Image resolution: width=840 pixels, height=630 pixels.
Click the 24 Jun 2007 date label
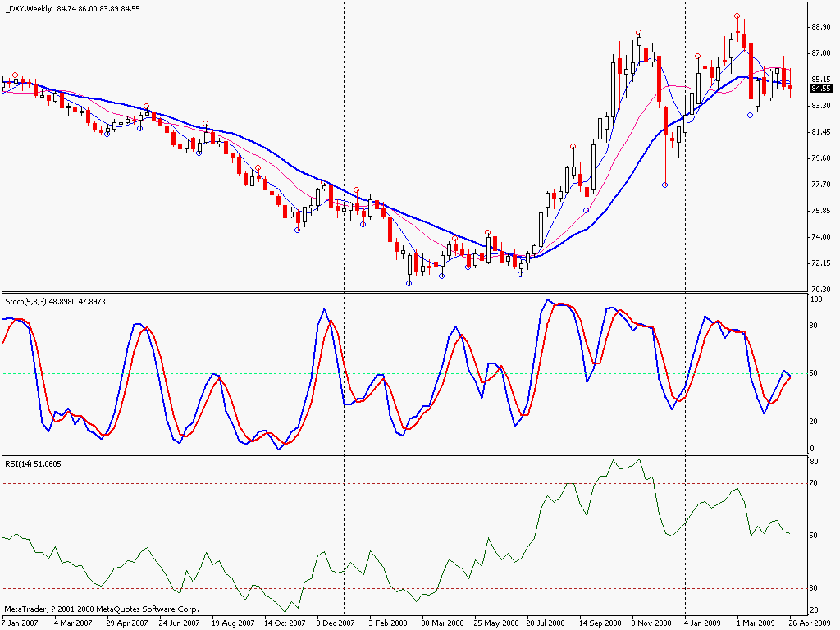[x=179, y=623]
